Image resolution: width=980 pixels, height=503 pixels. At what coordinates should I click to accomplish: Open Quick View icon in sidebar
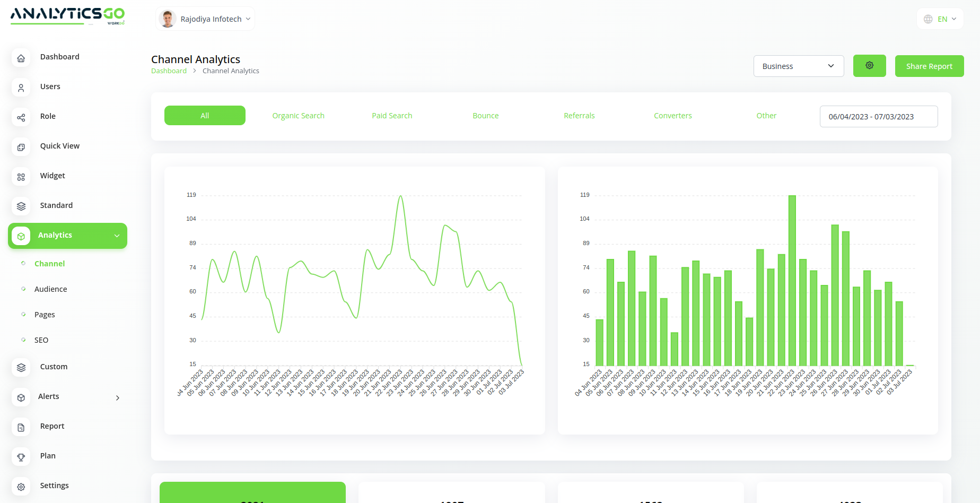[21, 147]
